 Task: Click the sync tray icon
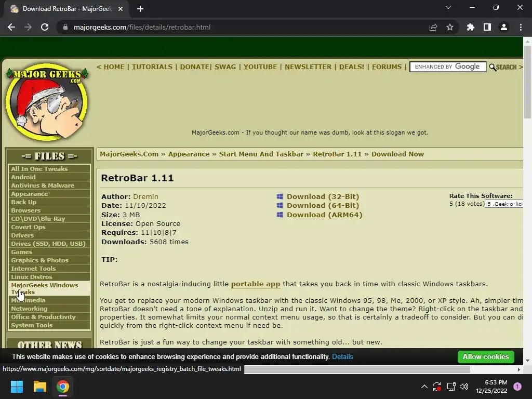[x=436, y=387]
